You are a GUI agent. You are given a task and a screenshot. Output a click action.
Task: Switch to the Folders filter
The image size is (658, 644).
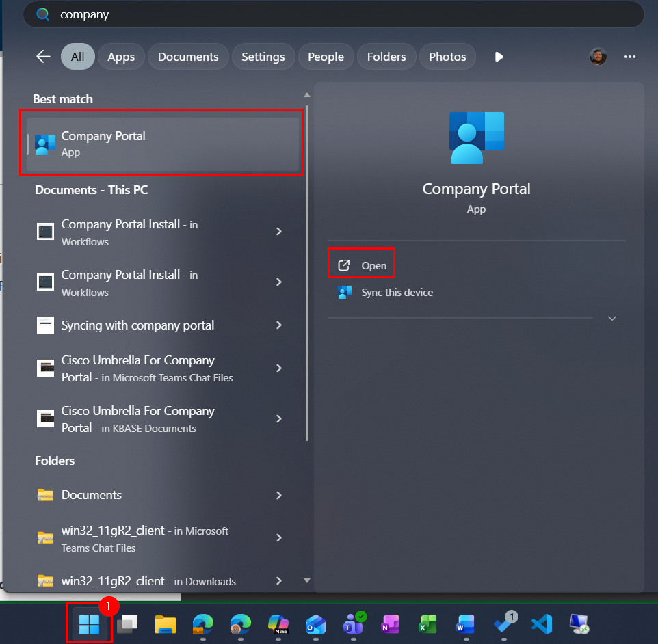pyautogui.click(x=386, y=57)
